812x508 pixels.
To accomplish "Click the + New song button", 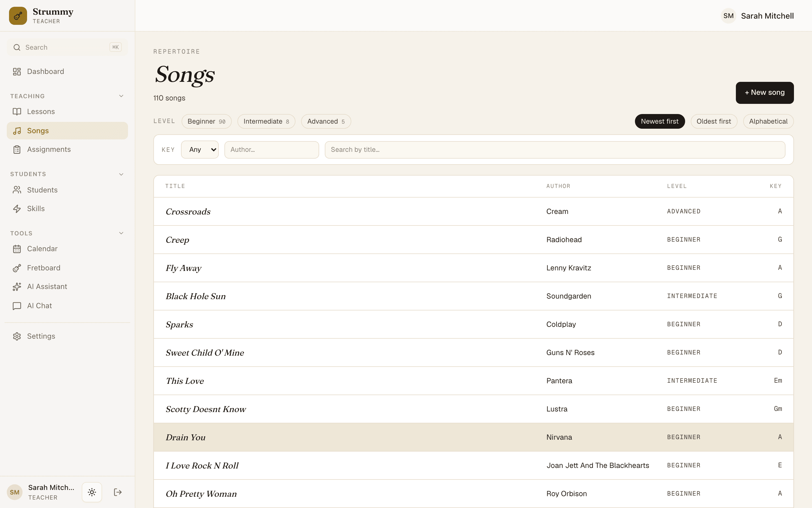I will [x=765, y=93].
